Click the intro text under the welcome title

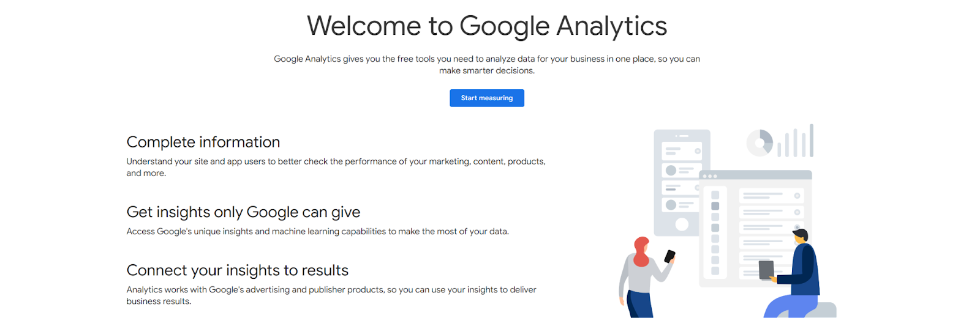pyautogui.click(x=487, y=65)
